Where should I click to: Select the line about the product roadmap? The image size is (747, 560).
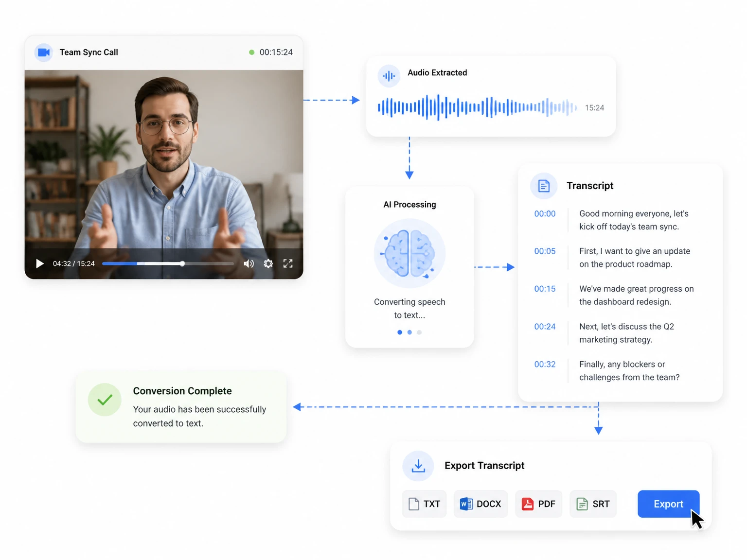[x=635, y=258]
